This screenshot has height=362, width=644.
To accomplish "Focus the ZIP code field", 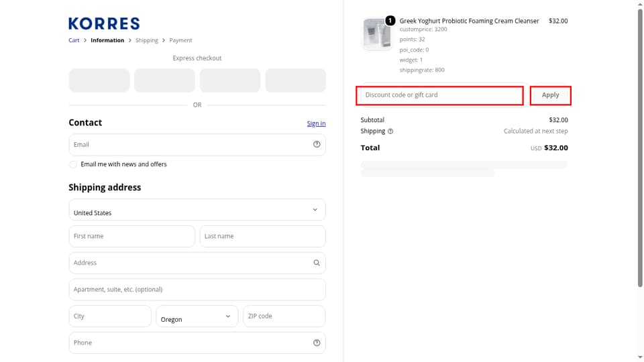I will click(x=284, y=316).
